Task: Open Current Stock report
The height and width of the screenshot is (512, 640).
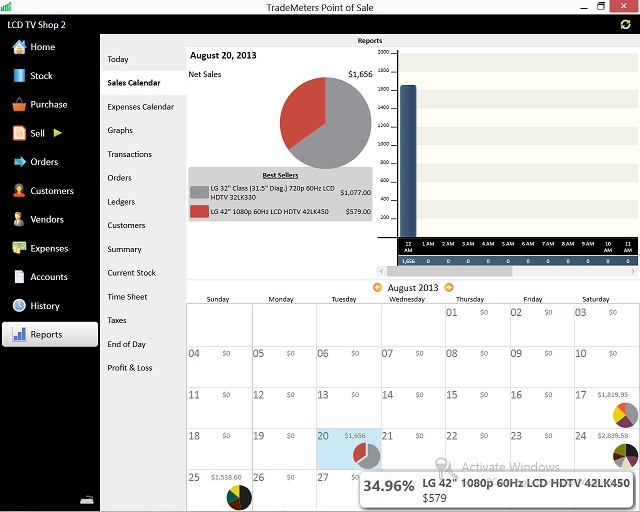Action: tap(143, 273)
